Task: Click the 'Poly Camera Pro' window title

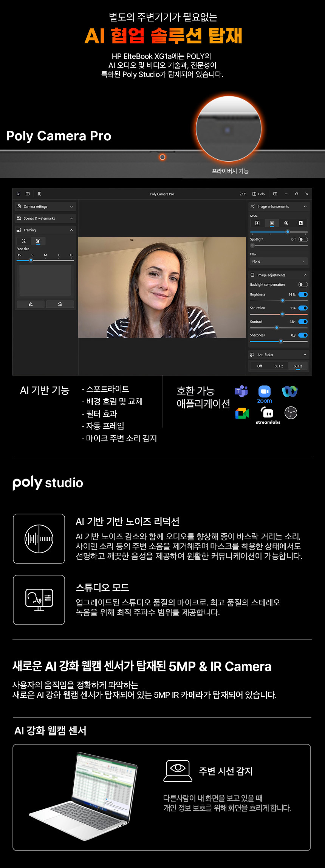Action: click(162, 194)
